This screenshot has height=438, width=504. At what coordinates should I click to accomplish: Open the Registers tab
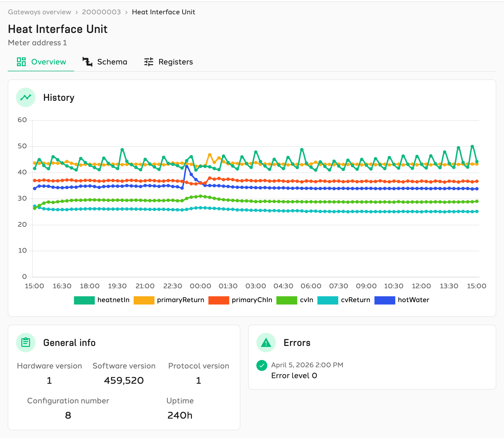(168, 62)
